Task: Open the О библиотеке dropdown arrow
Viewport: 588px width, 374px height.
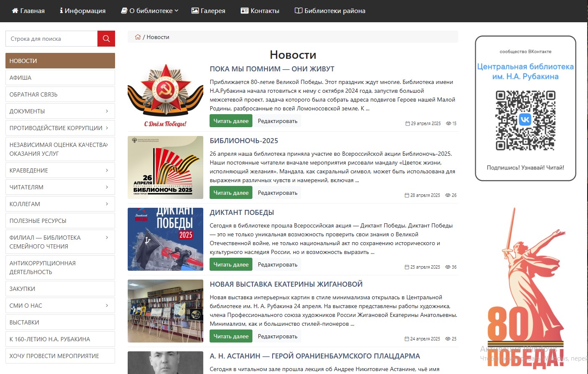Action: 176,11
